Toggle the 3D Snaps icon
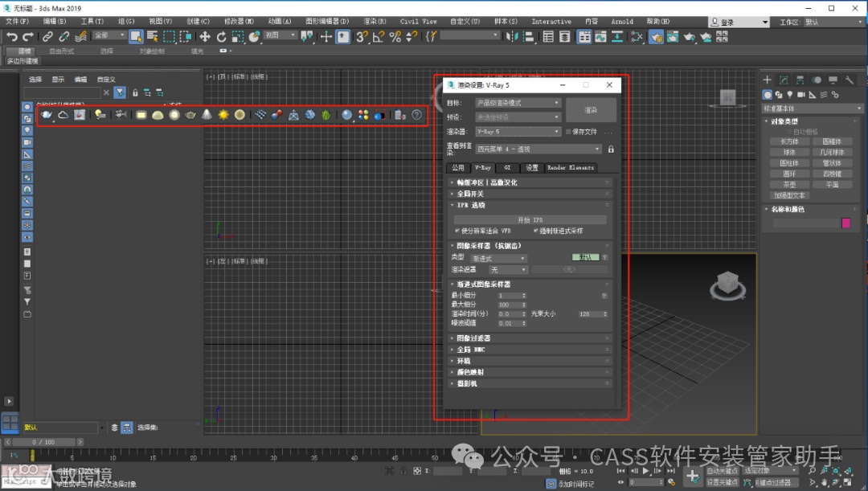 (x=362, y=36)
